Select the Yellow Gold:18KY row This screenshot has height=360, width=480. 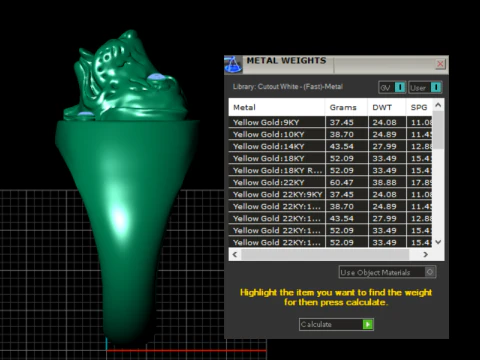tap(330, 158)
